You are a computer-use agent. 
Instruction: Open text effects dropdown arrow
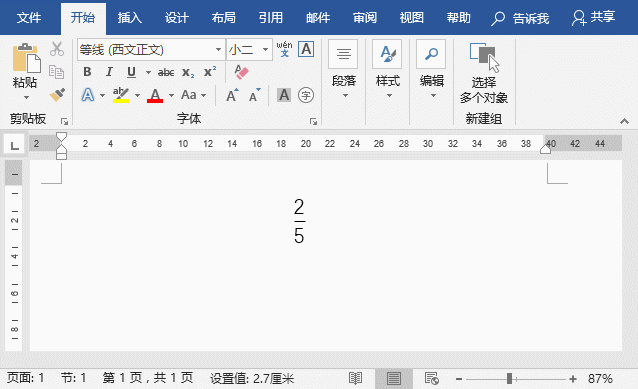tap(103, 96)
